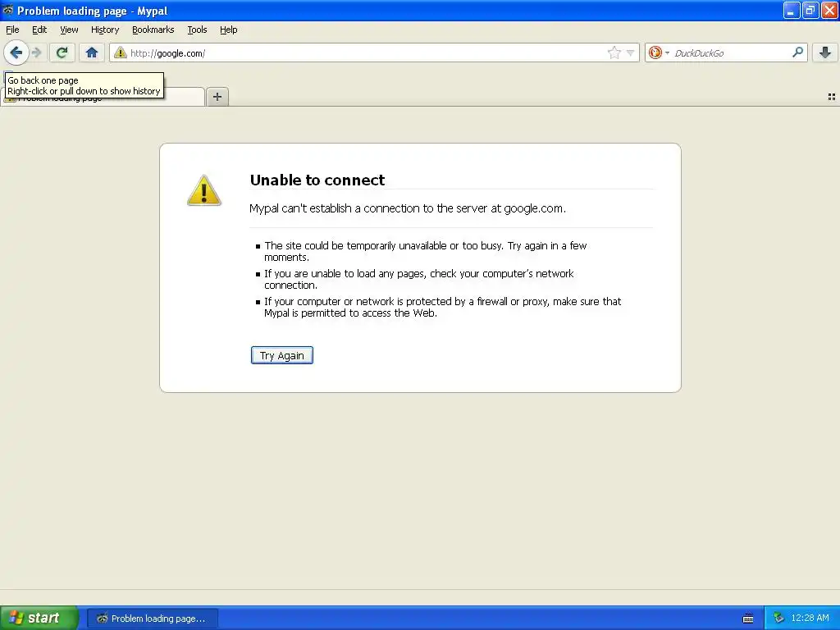The height and width of the screenshot is (630, 840).
Task: Bookmark this page with the star icon
Action: click(614, 52)
